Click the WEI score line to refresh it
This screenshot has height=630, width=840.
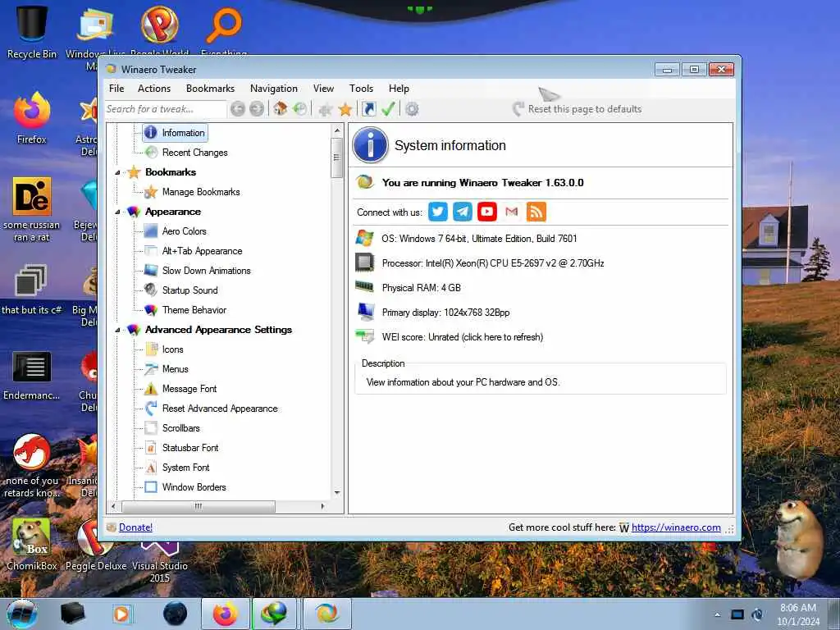(463, 337)
